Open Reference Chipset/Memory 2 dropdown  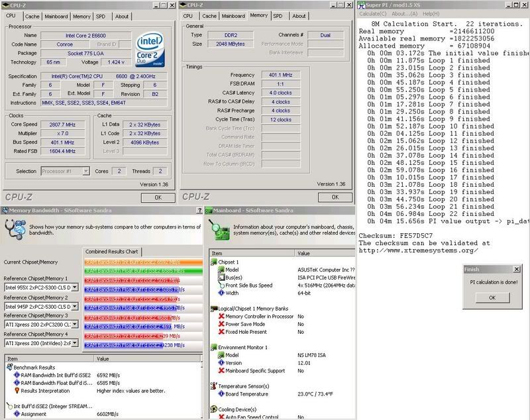click(75, 307)
